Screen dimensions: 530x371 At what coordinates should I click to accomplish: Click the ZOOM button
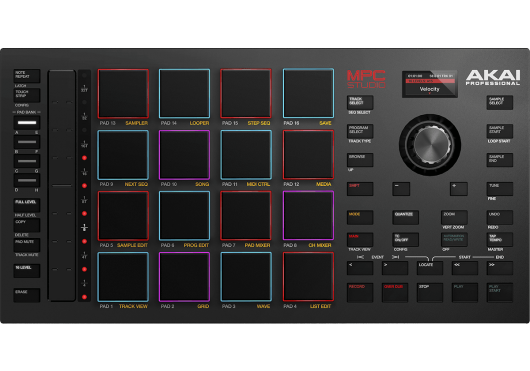(454, 217)
